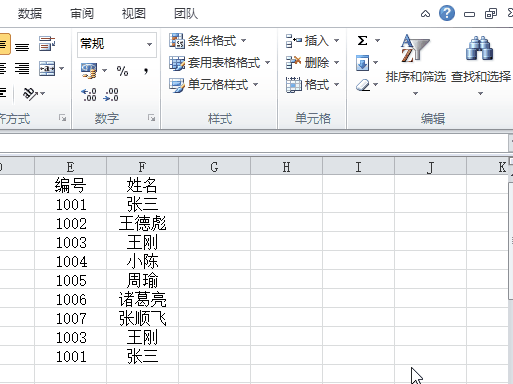Minimize the ribbon with the caret icon

[425, 14]
